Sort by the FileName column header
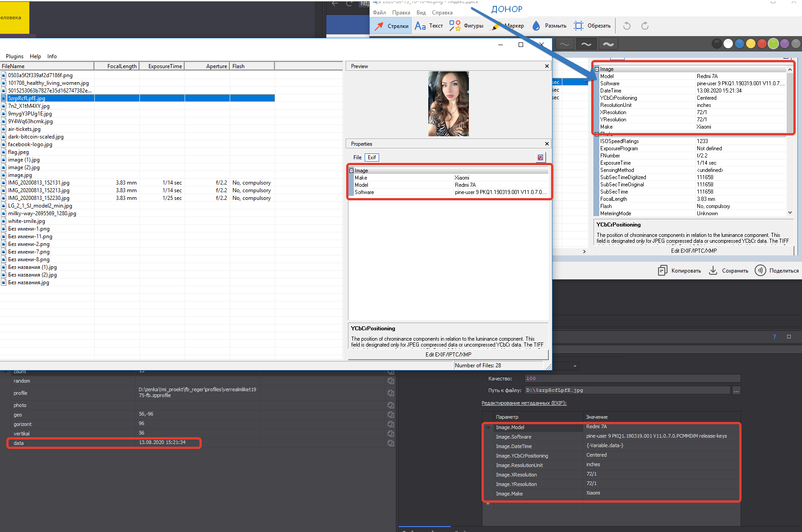The width and height of the screenshot is (802, 532). tap(47, 66)
